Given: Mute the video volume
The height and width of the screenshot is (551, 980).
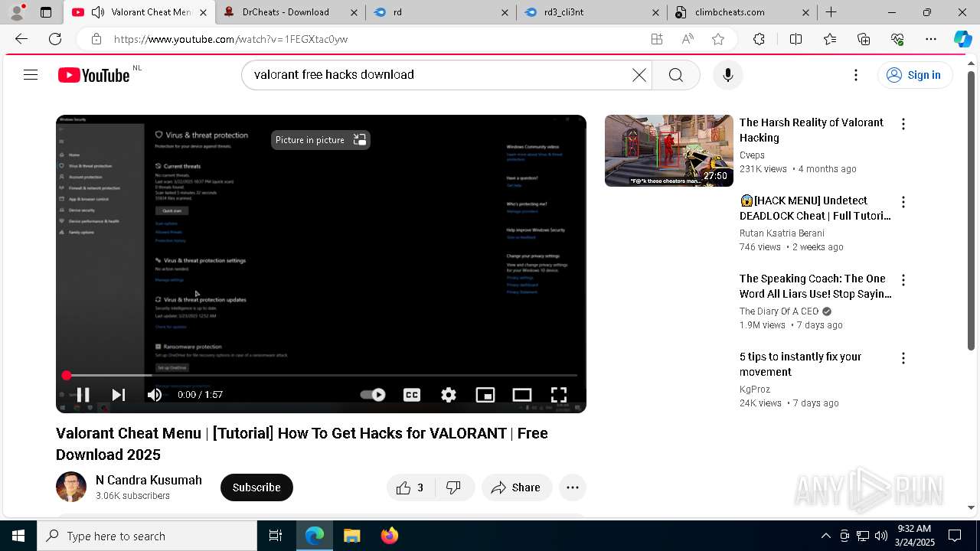Looking at the screenshot, I should tap(155, 395).
